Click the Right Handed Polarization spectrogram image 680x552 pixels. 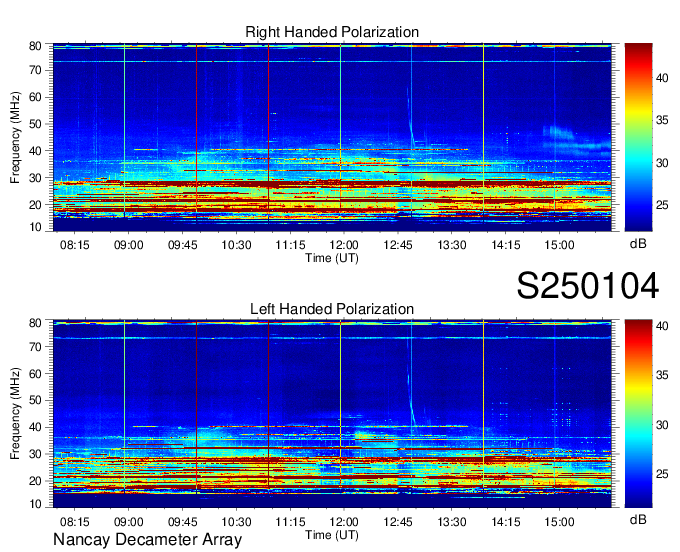click(332, 137)
